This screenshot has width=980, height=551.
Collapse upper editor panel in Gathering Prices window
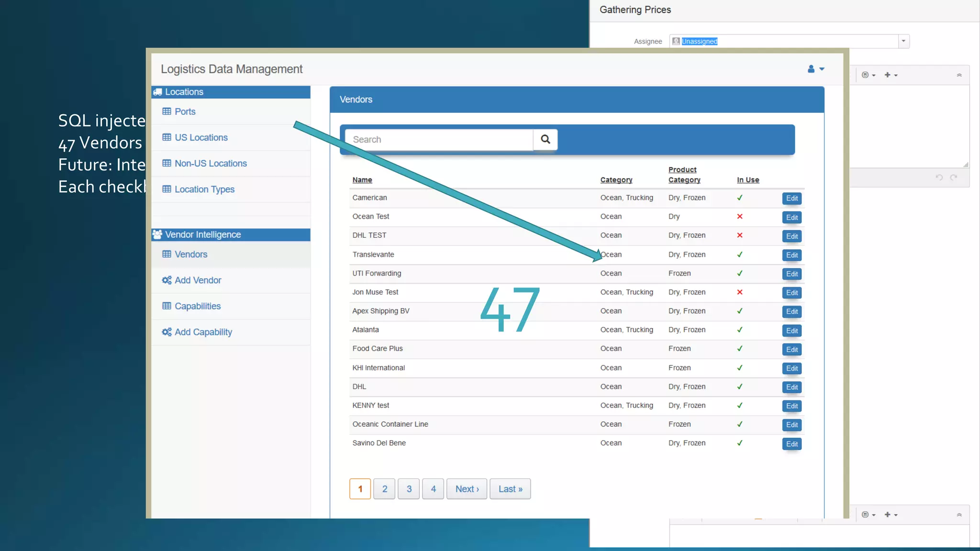click(959, 75)
